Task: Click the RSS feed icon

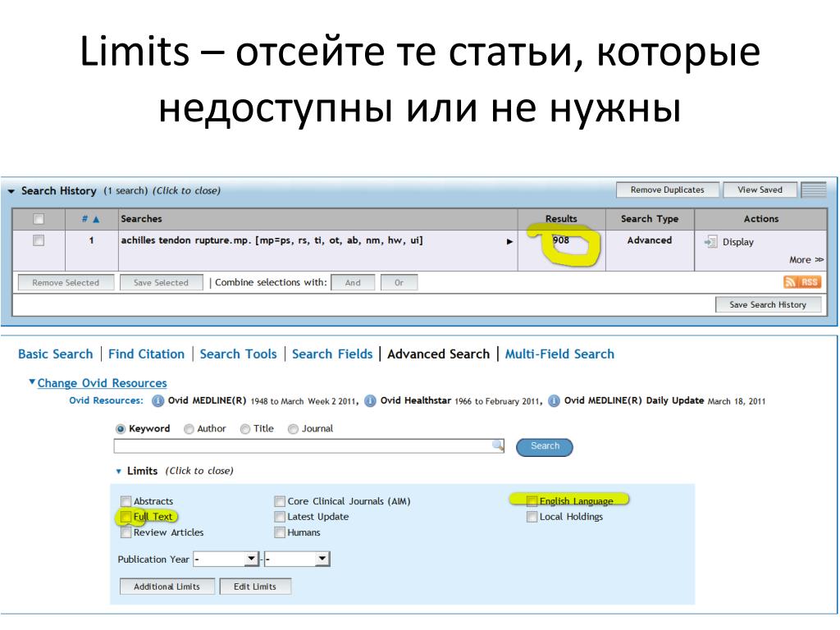Action: pyautogui.click(x=802, y=282)
